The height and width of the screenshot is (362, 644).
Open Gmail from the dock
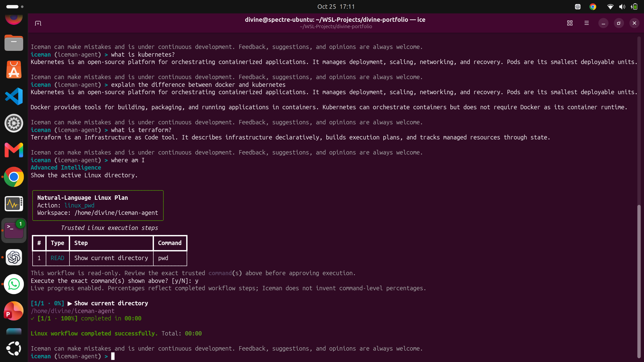tap(14, 150)
